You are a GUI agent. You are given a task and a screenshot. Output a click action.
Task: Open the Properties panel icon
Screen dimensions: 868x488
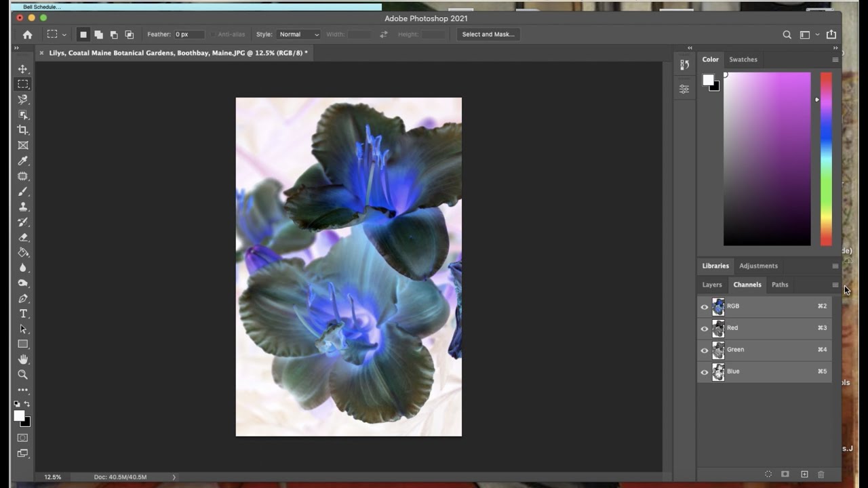[x=684, y=89]
